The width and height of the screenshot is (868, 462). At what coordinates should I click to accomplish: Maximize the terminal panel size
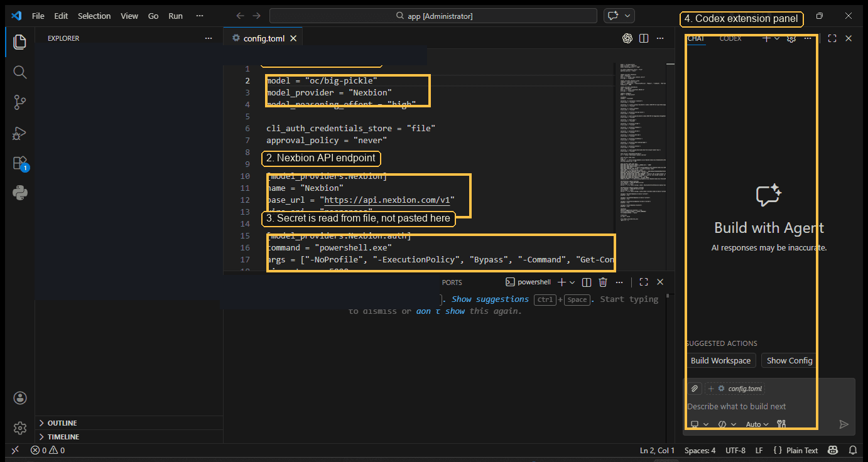pyautogui.click(x=644, y=282)
